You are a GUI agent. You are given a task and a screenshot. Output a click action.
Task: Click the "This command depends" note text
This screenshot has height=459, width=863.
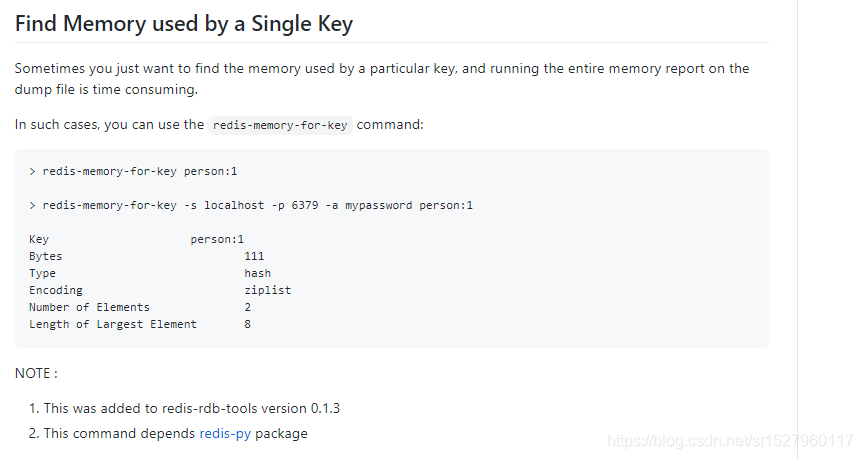[x=119, y=433]
